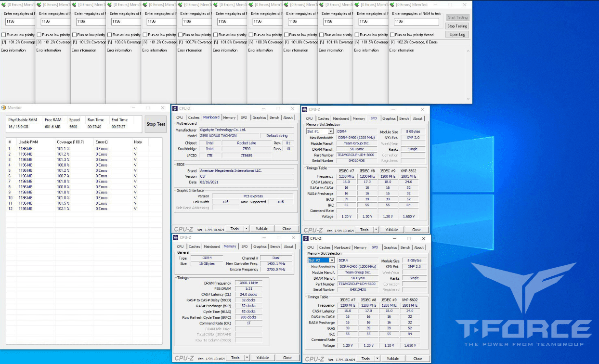Click Close in the Memory CPU-Z window
The width and height of the screenshot is (599, 364).
pyautogui.click(x=287, y=358)
